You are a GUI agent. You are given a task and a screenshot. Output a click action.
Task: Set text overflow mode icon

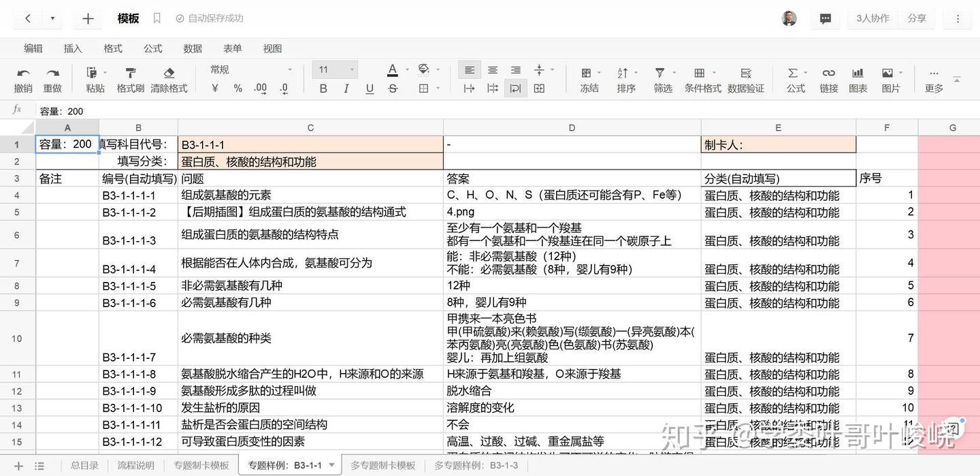pyautogui.click(x=470, y=89)
